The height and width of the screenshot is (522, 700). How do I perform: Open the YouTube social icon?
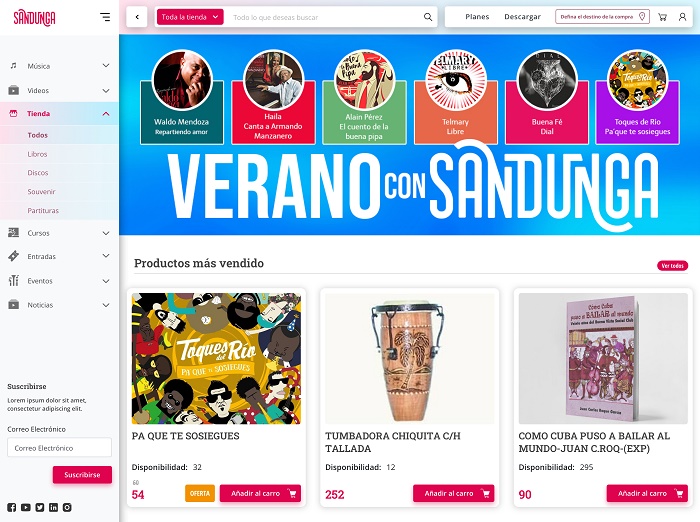click(25, 507)
